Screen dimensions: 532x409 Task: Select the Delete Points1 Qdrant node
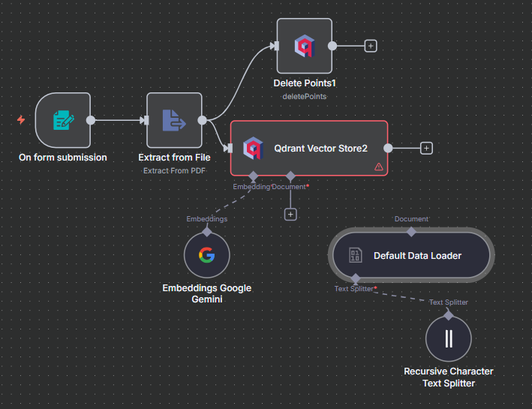304,46
